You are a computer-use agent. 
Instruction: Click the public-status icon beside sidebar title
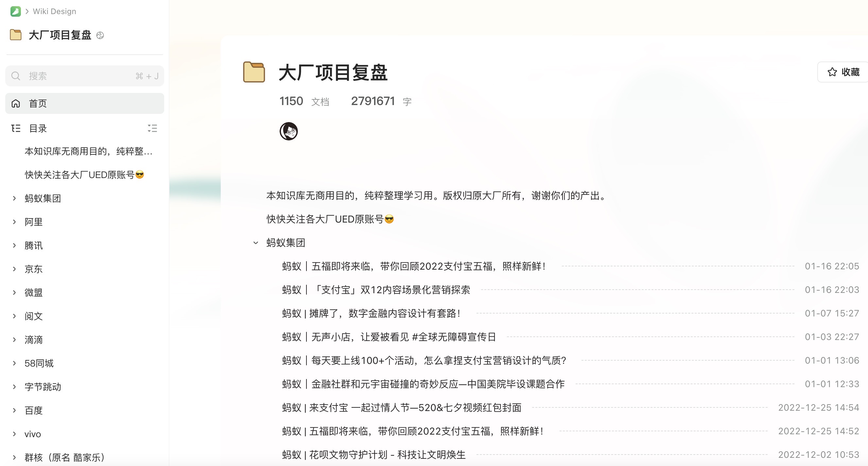[100, 35]
